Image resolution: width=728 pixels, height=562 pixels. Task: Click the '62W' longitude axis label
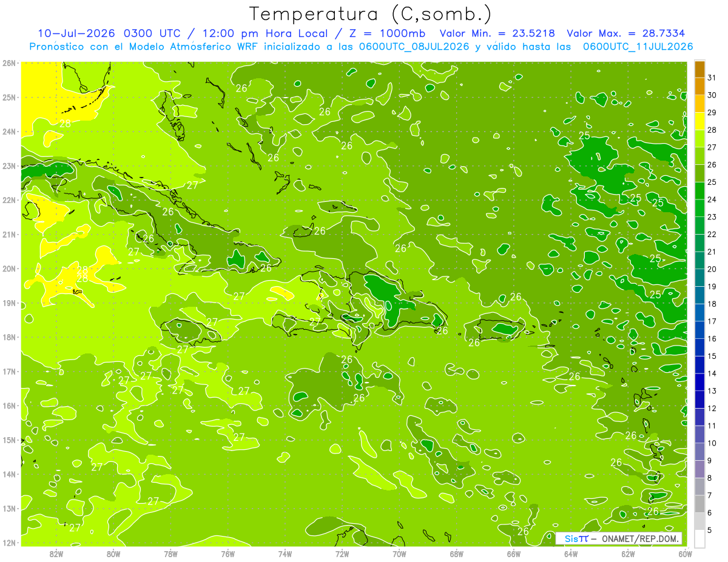coord(627,554)
